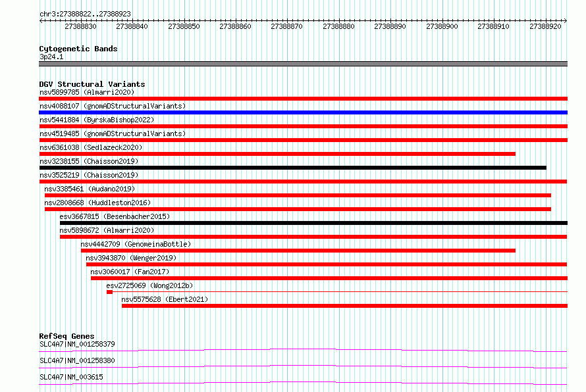Click the nsv5899785 (Almarri2020) variant label
The width and height of the screenshot is (586, 392).
(x=87, y=92)
